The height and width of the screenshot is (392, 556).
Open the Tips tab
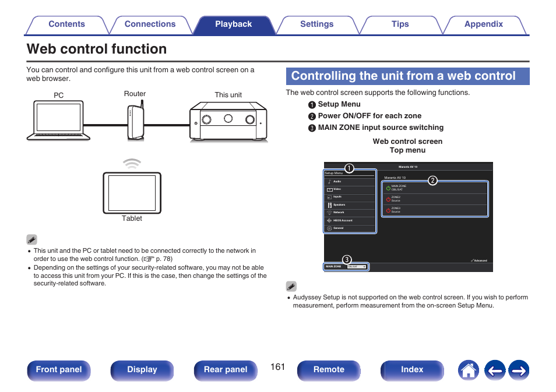(400, 24)
